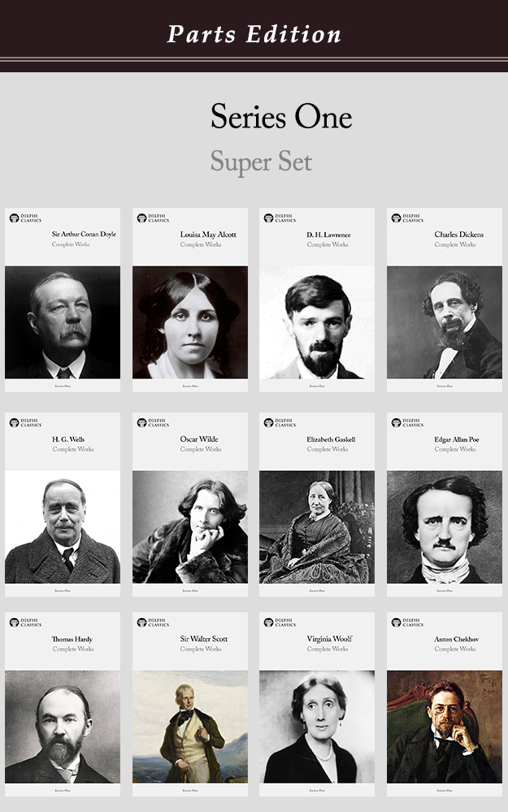Click the Delphi Classics logo on Doyle cover
Screen dimensions: 508x812
point(25,218)
